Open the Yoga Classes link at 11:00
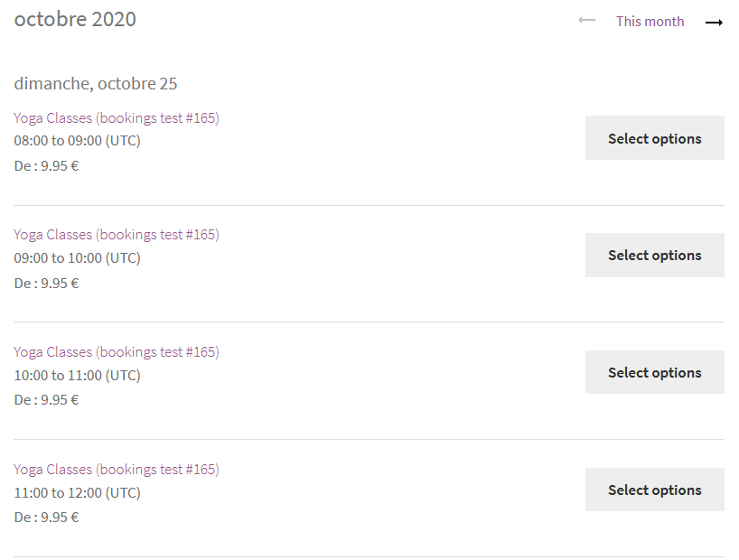This screenshot has height=560, width=739. pyautogui.click(x=117, y=470)
